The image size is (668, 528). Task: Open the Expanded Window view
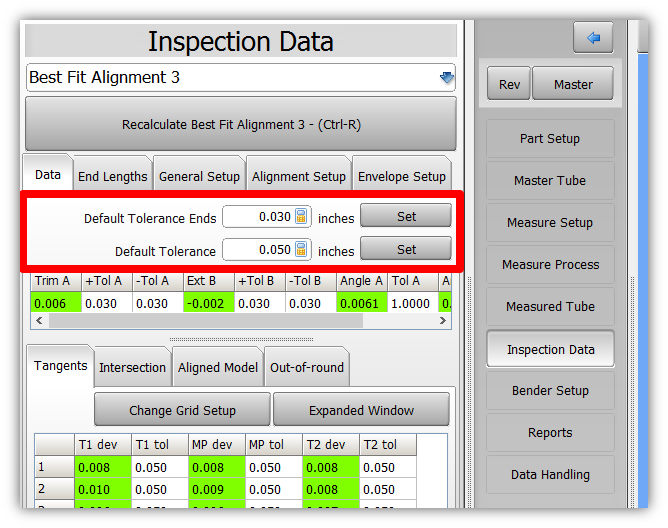(x=362, y=410)
